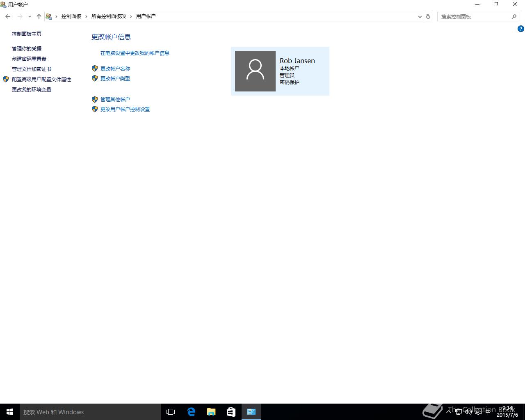Restore down the 用户帐户 window
The width and height of the screenshot is (525, 420).
[x=496, y=5]
